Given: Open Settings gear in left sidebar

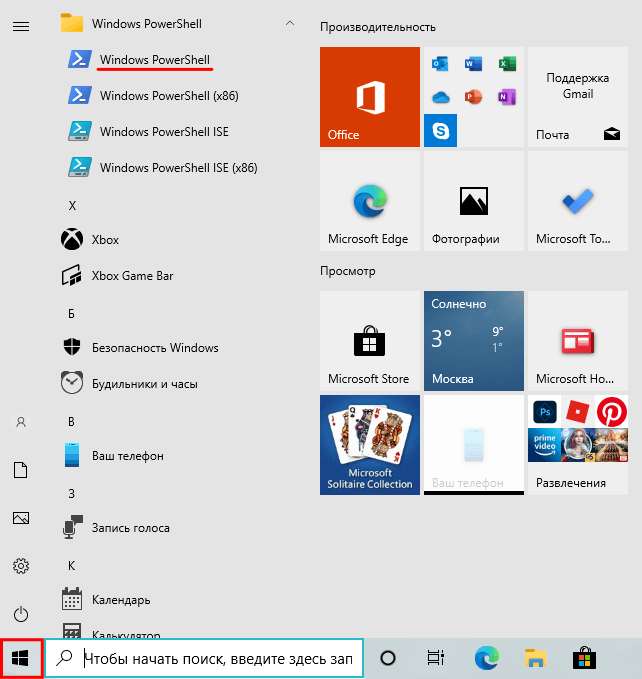Looking at the screenshot, I should point(21,566).
